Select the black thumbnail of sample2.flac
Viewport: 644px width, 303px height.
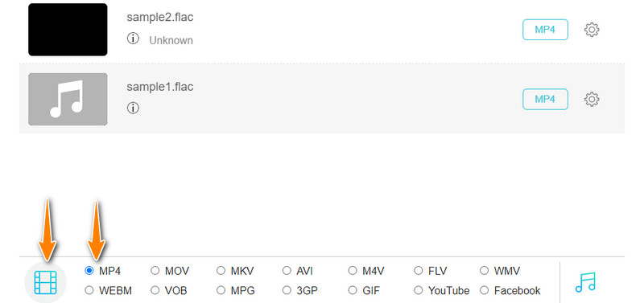pyautogui.click(x=68, y=30)
